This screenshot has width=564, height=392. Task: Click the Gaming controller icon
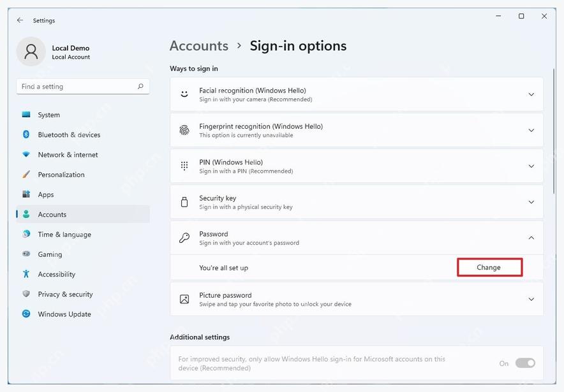(x=26, y=254)
